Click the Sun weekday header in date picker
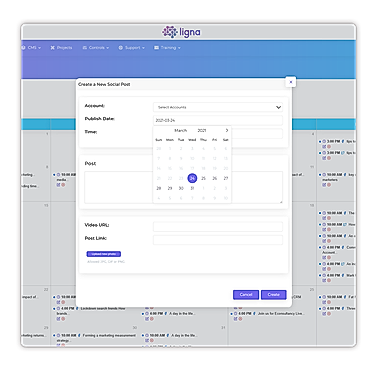380x368 pixels. click(x=159, y=140)
